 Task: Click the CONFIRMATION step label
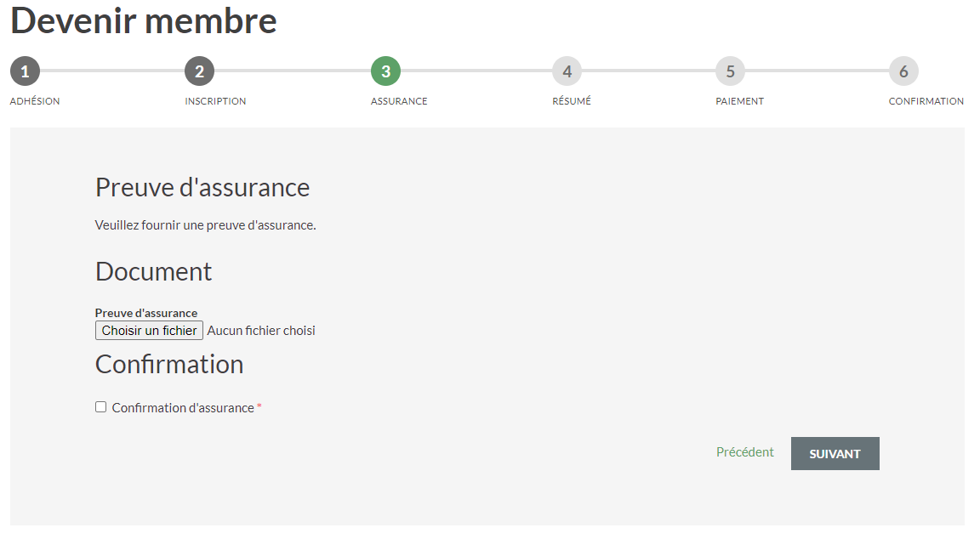point(926,101)
